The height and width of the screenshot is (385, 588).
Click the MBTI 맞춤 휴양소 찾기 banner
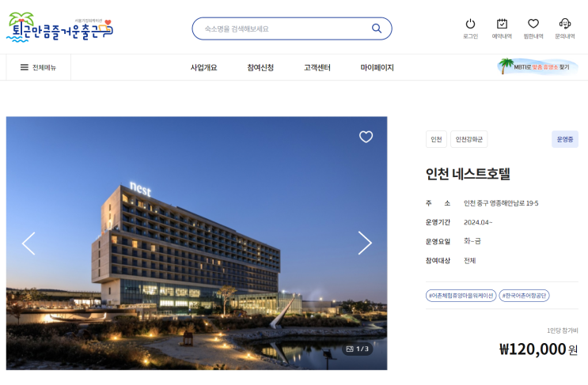tap(537, 66)
